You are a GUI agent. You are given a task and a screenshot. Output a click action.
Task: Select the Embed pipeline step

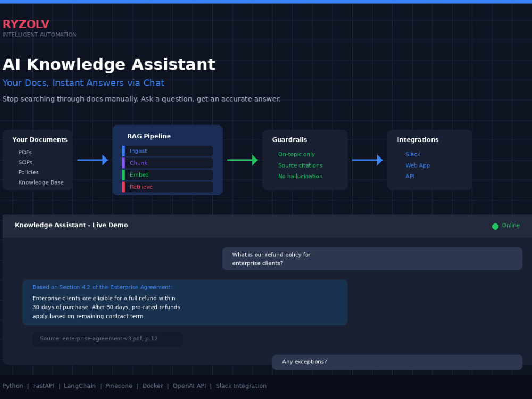click(x=168, y=174)
